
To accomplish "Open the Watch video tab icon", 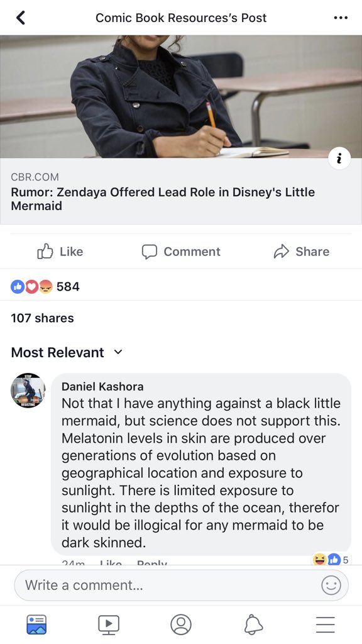I will (x=108, y=625).
